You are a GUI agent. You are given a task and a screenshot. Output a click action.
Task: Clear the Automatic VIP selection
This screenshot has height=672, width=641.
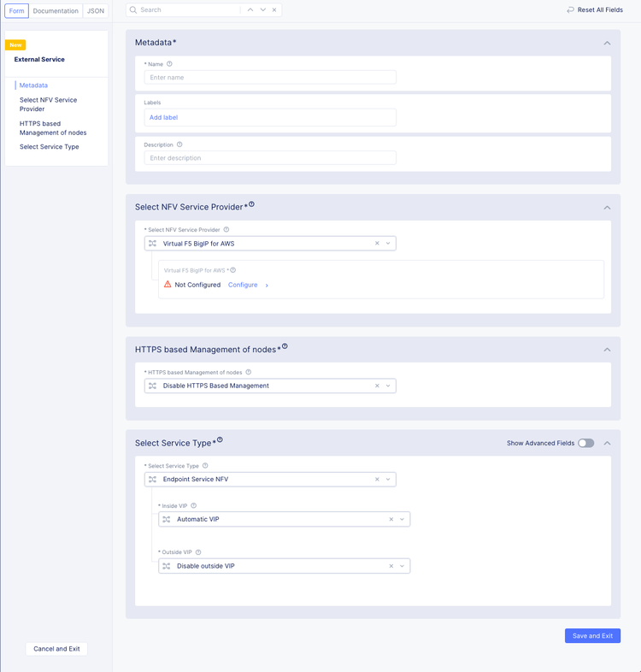[391, 519]
